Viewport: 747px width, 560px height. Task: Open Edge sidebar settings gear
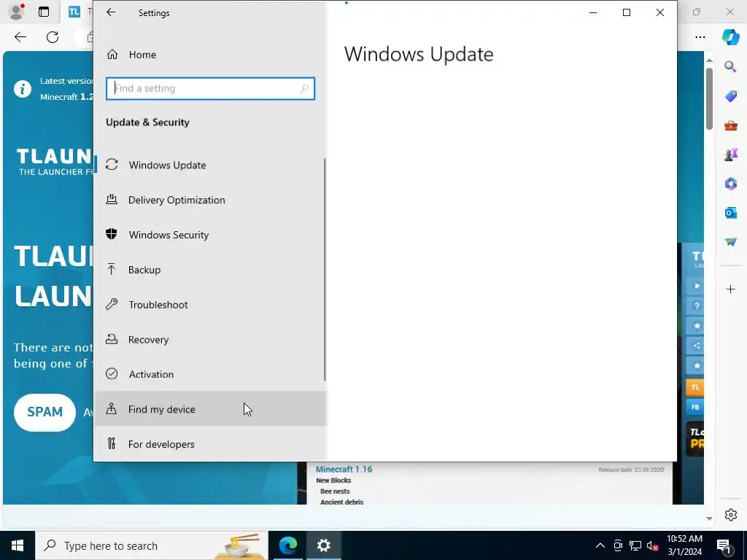click(730, 515)
